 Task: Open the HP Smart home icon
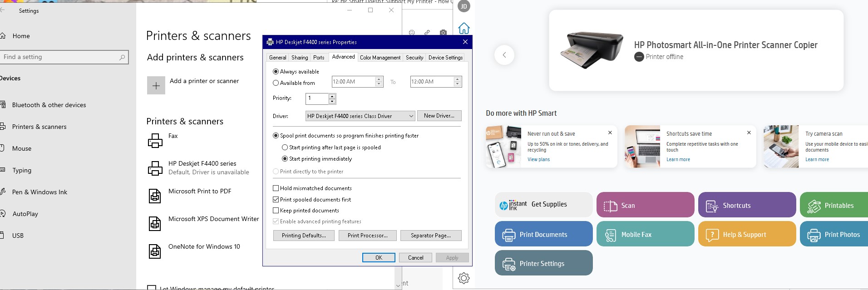tap(464, 28)
